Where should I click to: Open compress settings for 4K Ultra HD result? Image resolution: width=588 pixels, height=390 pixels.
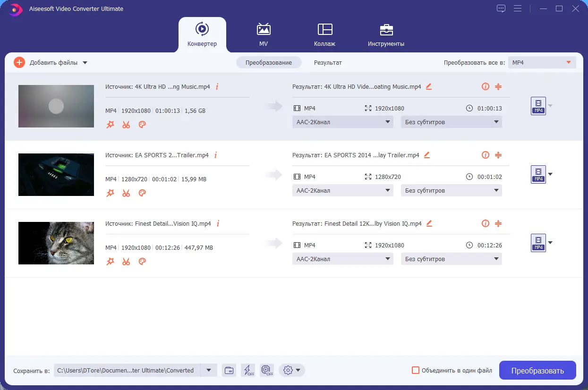(x=498, y=86)
